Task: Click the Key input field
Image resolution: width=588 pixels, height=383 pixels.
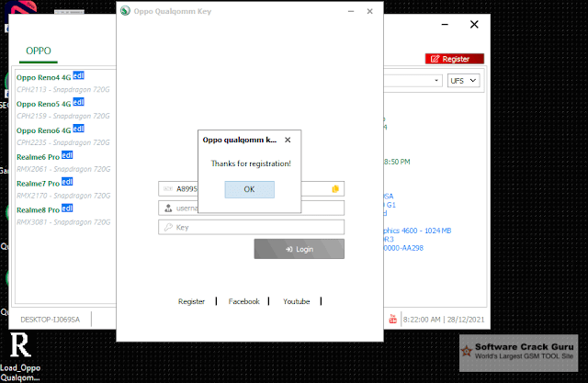Action: pyautogui.click(x=251, y=227)
